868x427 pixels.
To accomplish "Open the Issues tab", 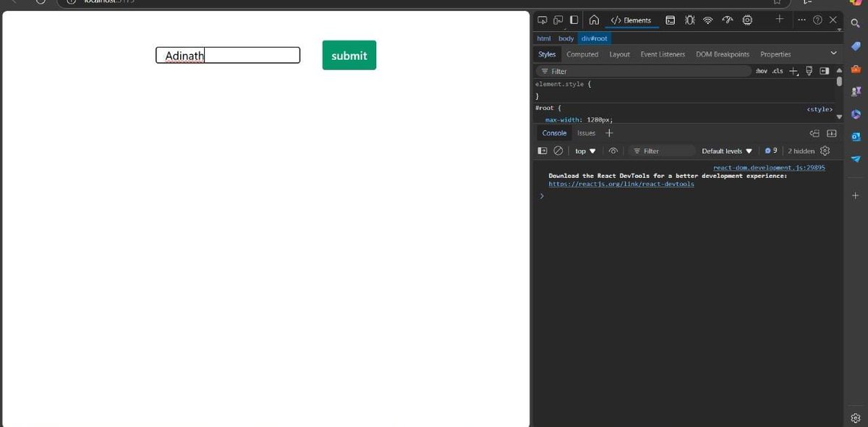I will pos(584,133).
